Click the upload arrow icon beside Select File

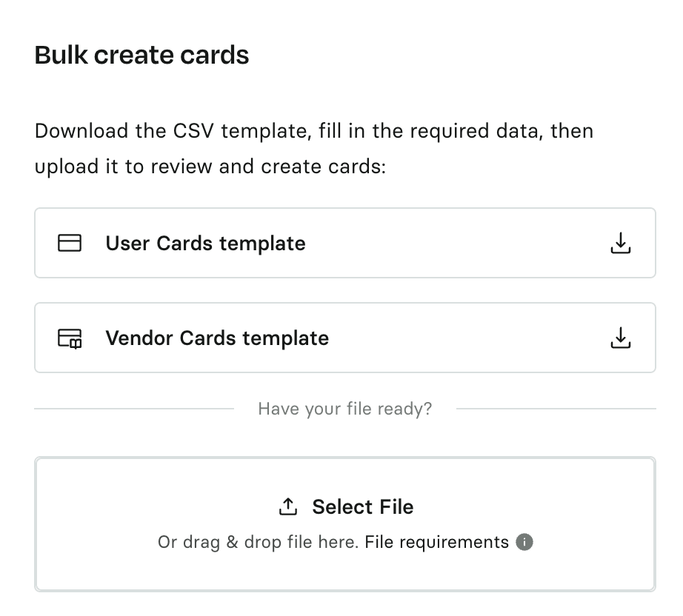(x=288, y=506)
